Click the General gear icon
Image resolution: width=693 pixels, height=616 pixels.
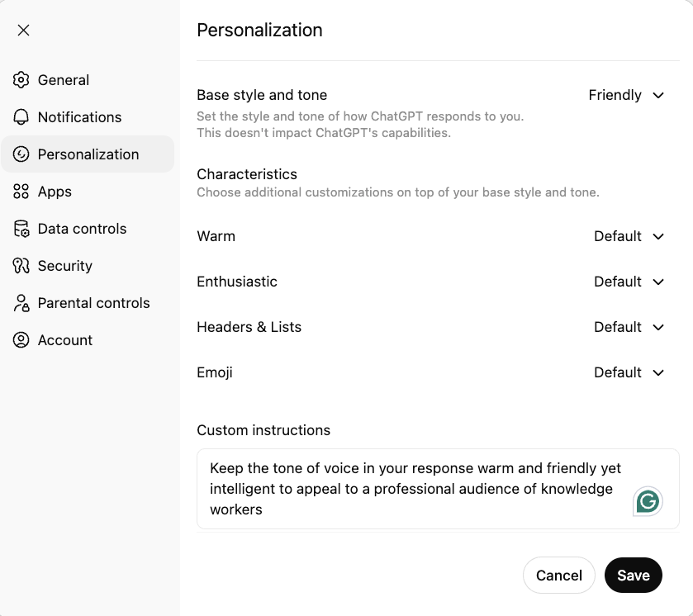pyautogui.click(x=21, y=80)
